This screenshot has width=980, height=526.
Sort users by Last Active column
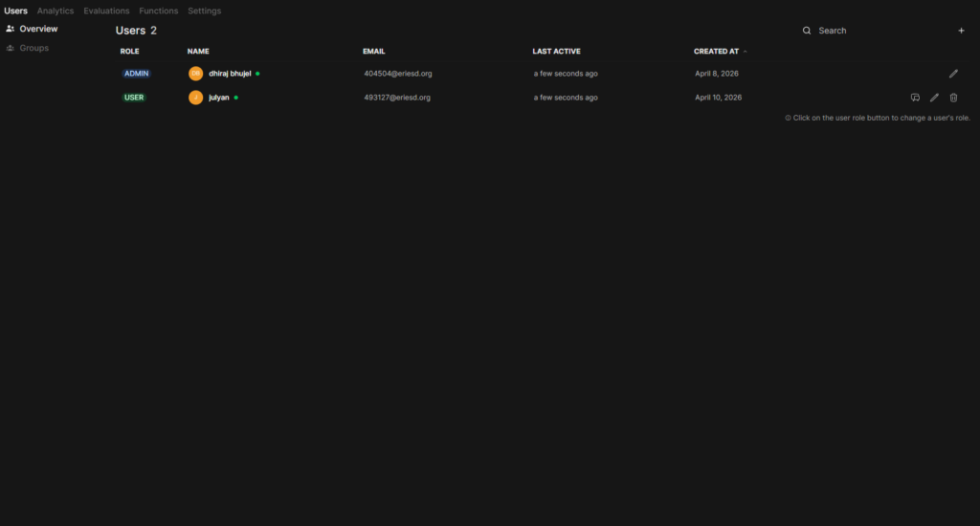point(556,52)
